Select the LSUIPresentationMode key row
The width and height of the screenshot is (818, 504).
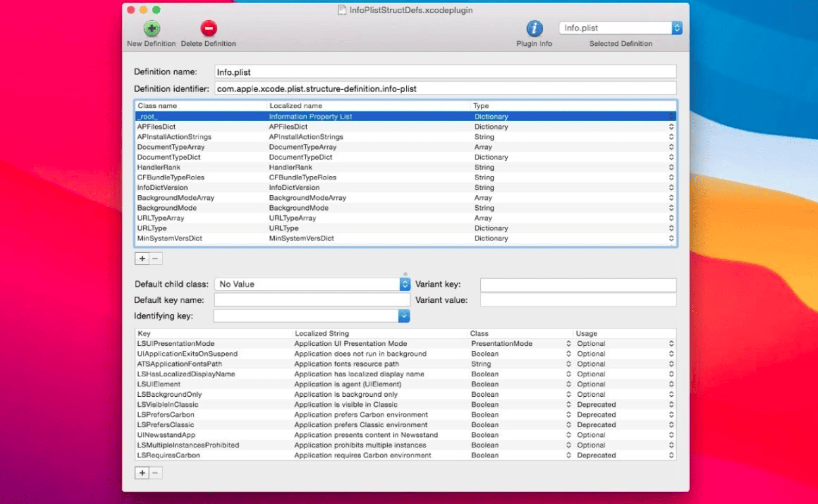coord(406,344)
